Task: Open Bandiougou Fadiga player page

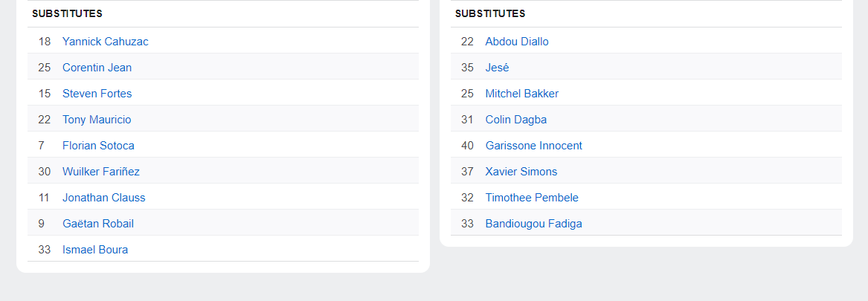Action: pos(533,224)
